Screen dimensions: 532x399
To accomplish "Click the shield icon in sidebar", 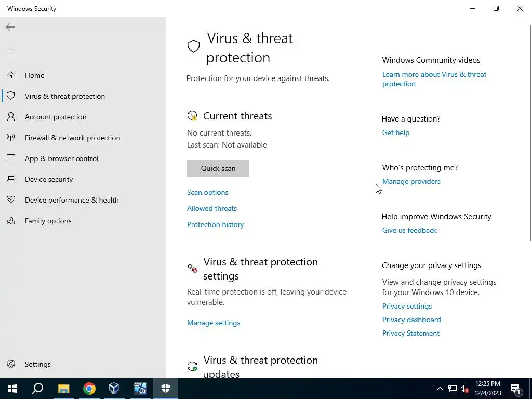I will click(x=11, y=96).
